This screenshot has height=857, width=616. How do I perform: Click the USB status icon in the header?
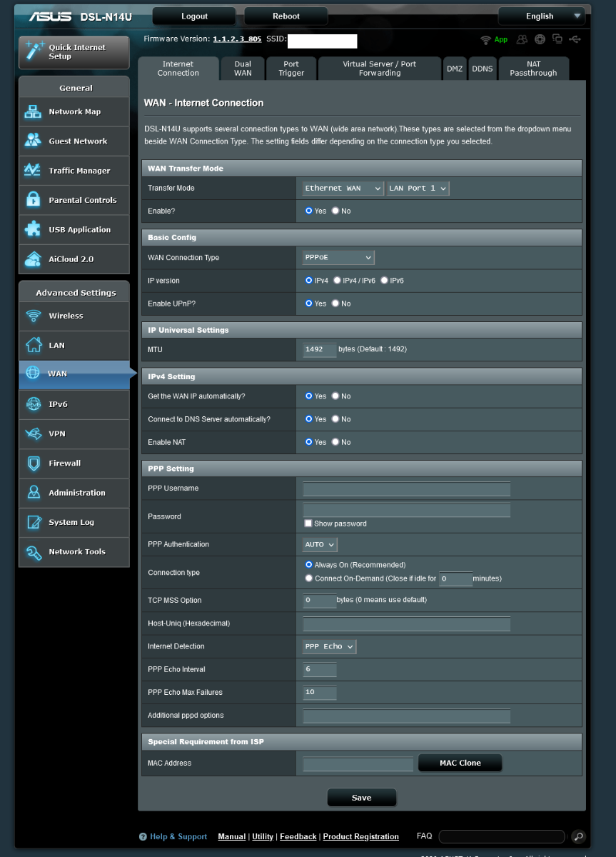[x=575, y=39]
